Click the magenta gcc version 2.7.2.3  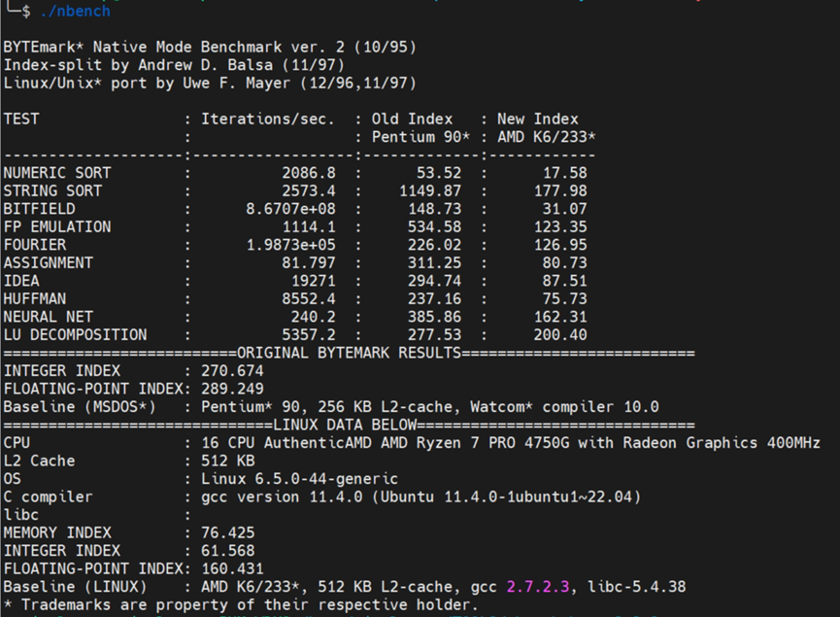coord(538,587)
